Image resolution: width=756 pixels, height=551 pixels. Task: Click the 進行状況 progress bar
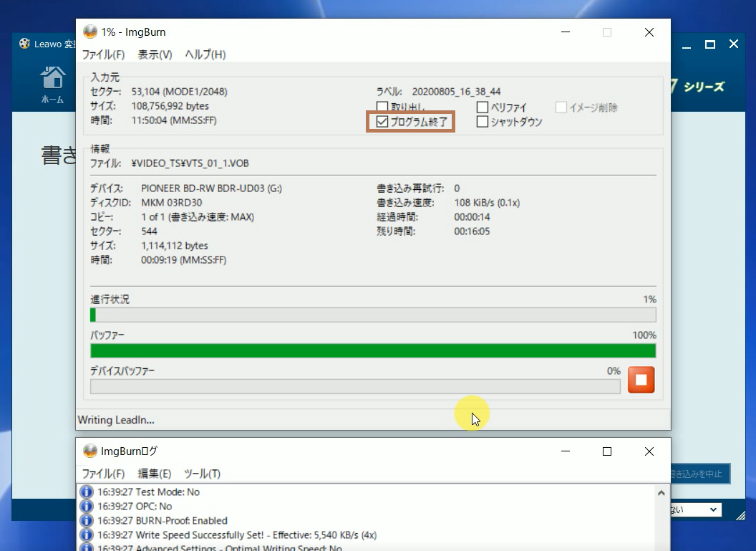[373, 315]
